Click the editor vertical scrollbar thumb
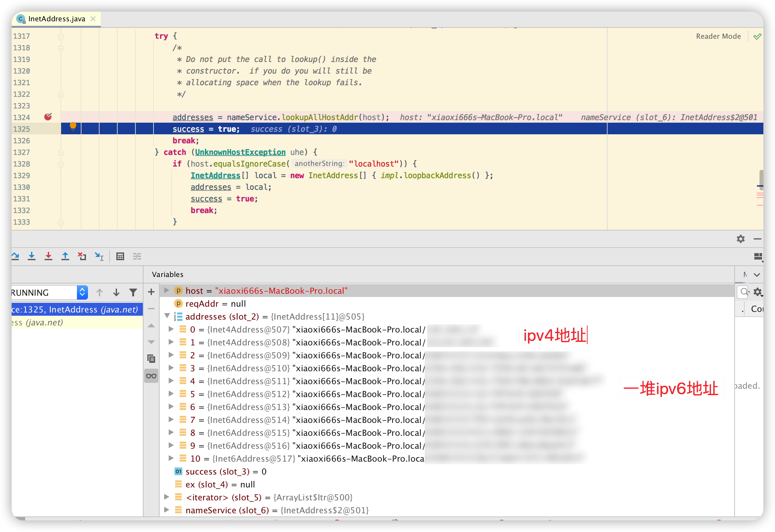Viewport: 775px width, 532px height. tap(761, 180)
